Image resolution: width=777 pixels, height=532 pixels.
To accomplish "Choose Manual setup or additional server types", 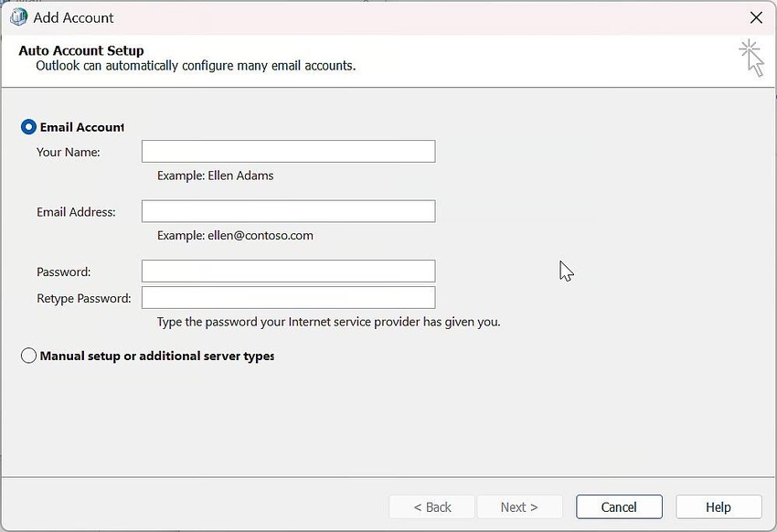I will [28, 356].
